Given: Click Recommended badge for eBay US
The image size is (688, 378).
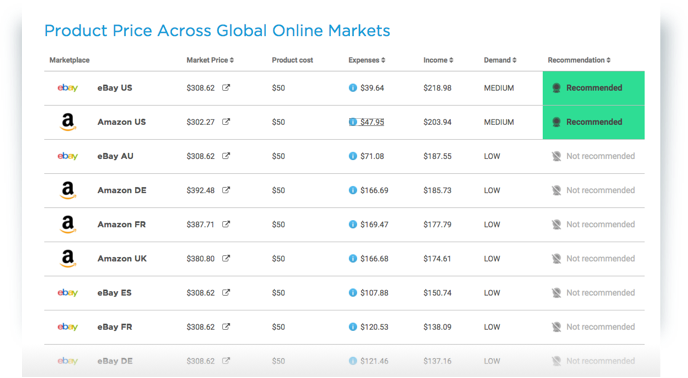Looking at the screenshot, I should point(594,88).
